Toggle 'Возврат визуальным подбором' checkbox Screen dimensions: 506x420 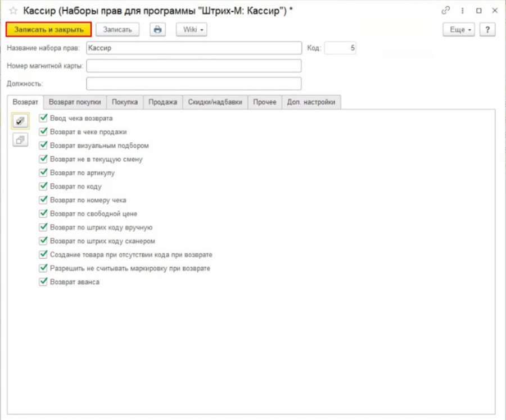43,145
